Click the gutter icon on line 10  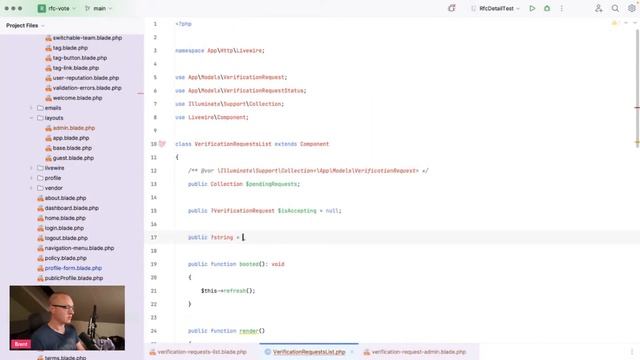[162, 144]
